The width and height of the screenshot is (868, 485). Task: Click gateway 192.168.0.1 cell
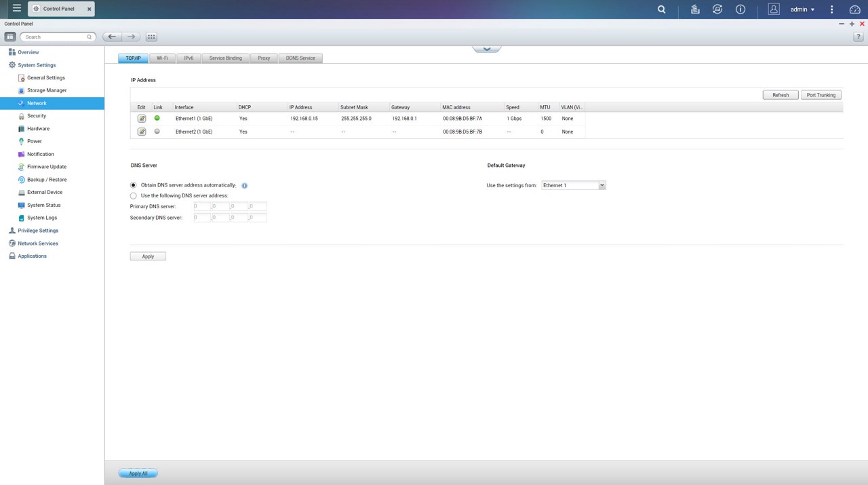(x=404, y=119)
